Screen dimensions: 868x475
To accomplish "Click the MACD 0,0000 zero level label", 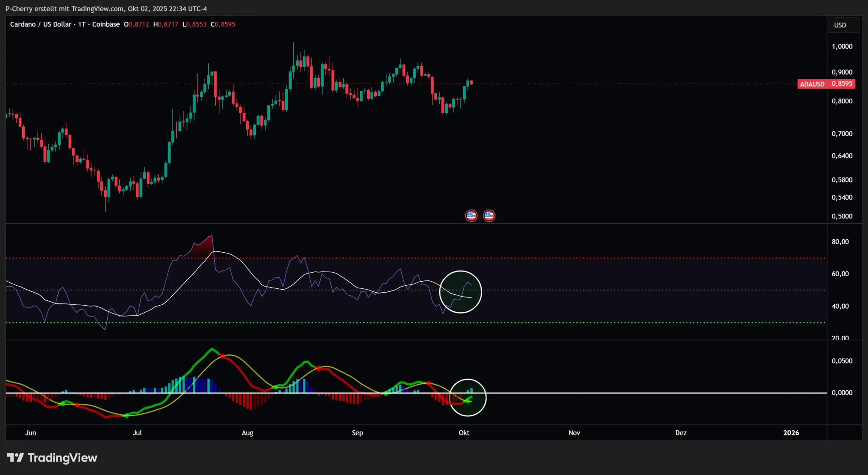I will point(842,393).
